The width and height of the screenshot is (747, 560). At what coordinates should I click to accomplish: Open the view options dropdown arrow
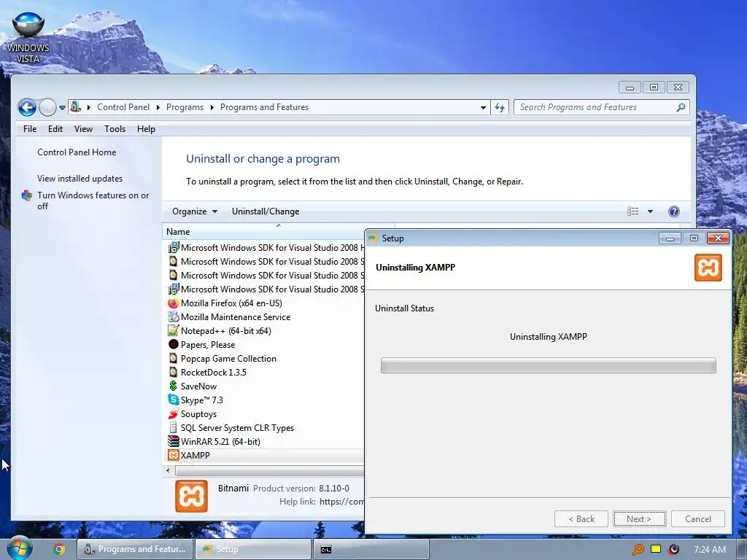tap(650, 211)
